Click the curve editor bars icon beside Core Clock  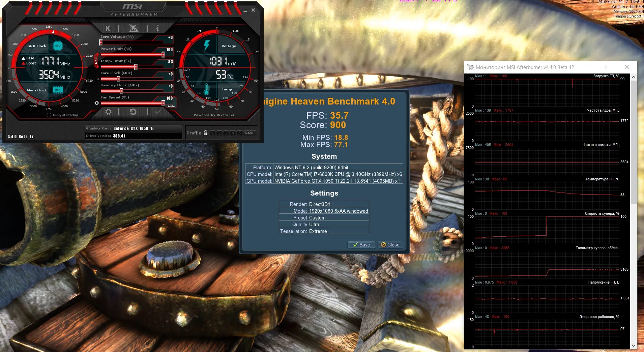click(97, 79)
